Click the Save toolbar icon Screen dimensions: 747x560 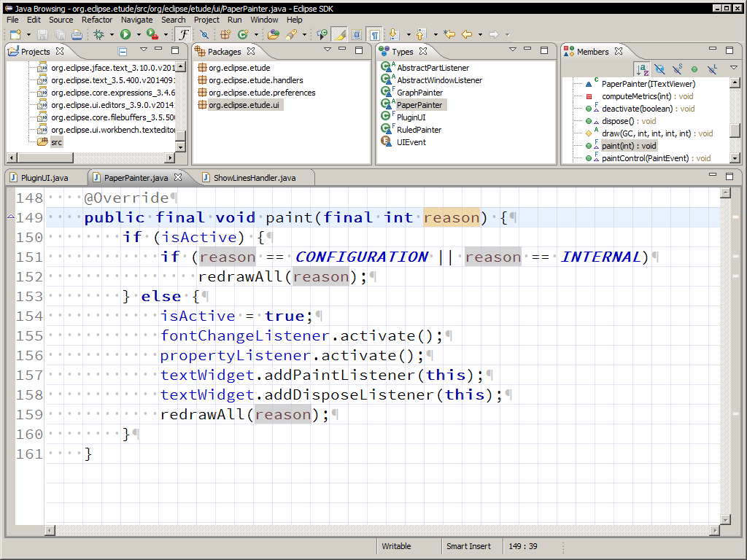[42, 34]
